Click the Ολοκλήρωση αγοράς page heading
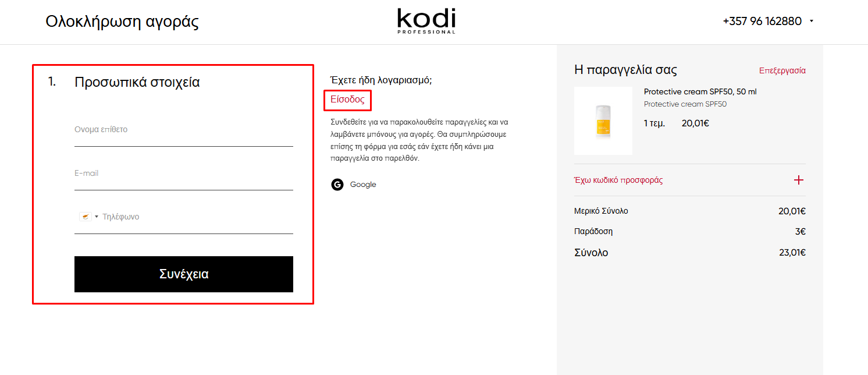Viewport: 868px width, 375px height. tap(122, 22)
